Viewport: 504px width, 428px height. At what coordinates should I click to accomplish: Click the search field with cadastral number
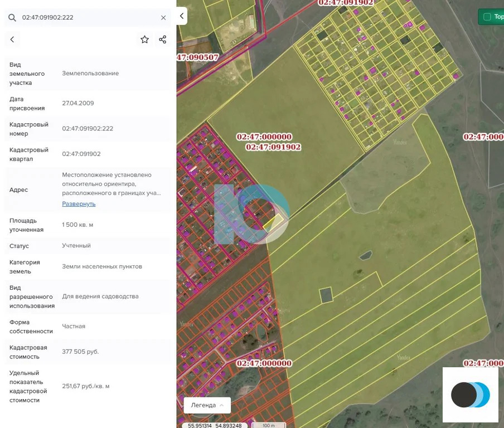point(87,17)
